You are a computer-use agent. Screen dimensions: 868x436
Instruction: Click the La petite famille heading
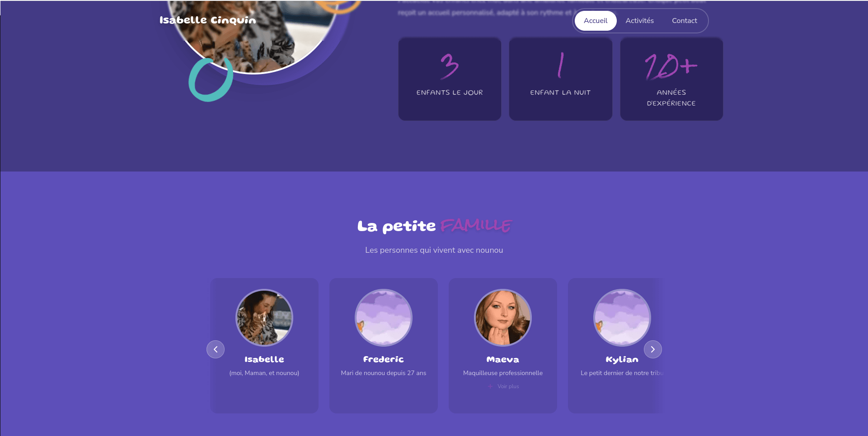click(434, 226)
